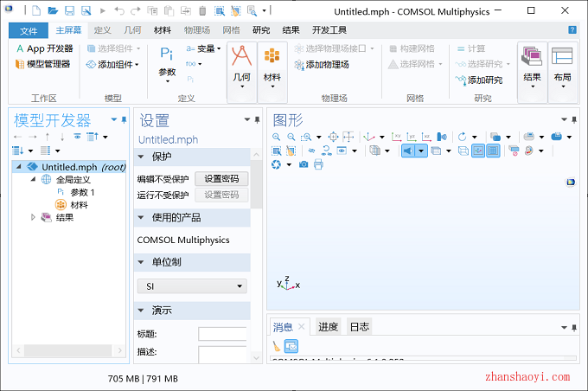Click the broom clear-selection icon in graphics toolbar
588x391 pixels.
(291, 151)
